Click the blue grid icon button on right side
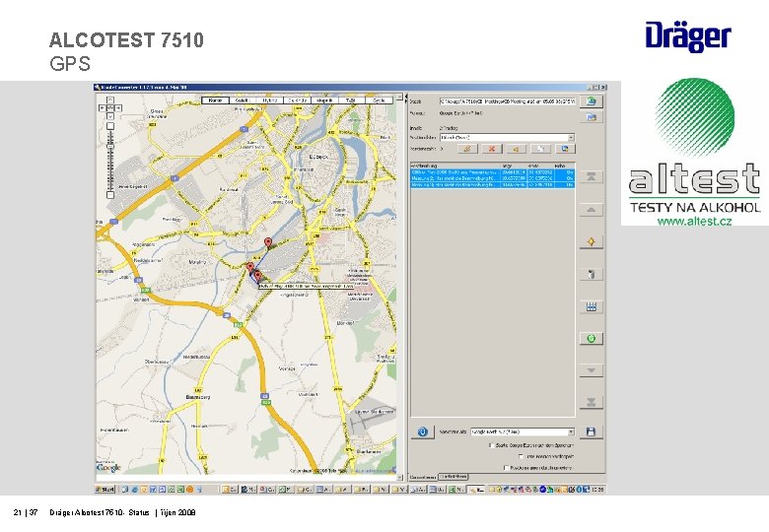Screen dimensions: 769x532 tap(591, 306)
